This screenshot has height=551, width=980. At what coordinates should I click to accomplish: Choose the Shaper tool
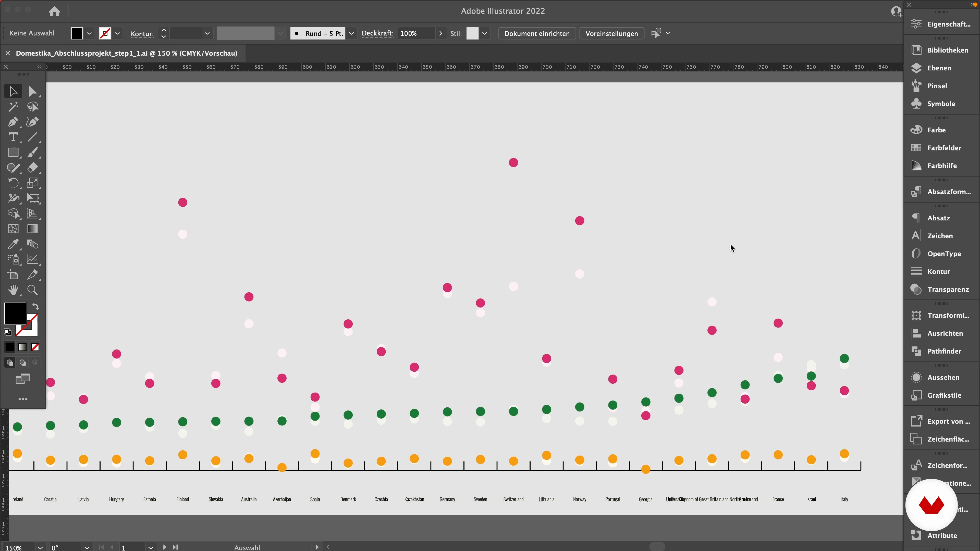[13, 168]
